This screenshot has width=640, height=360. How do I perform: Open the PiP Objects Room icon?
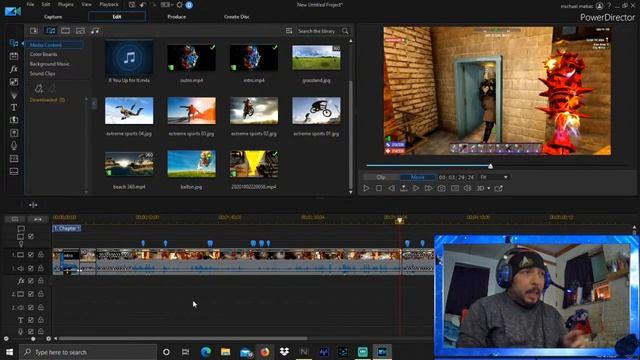14,82
